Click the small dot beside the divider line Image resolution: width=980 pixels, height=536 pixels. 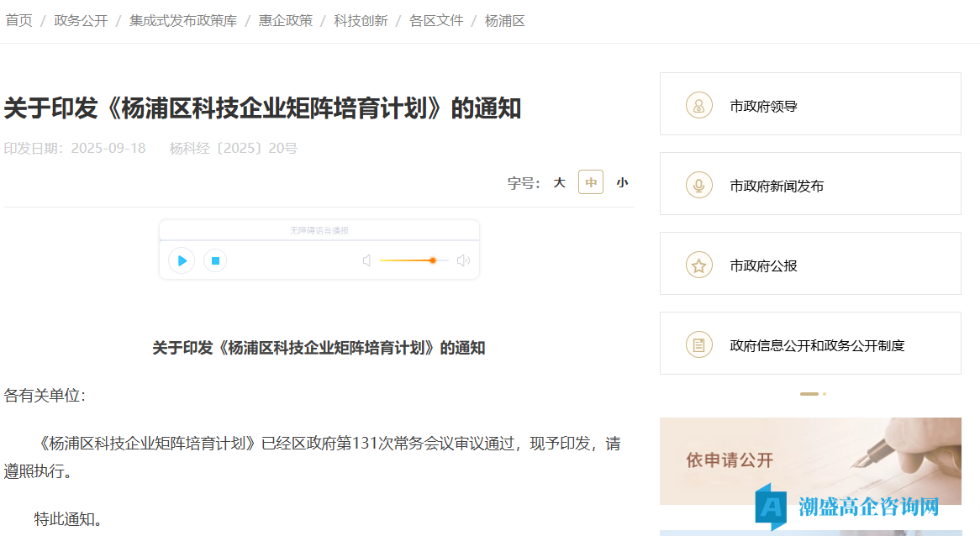(824, 392)
